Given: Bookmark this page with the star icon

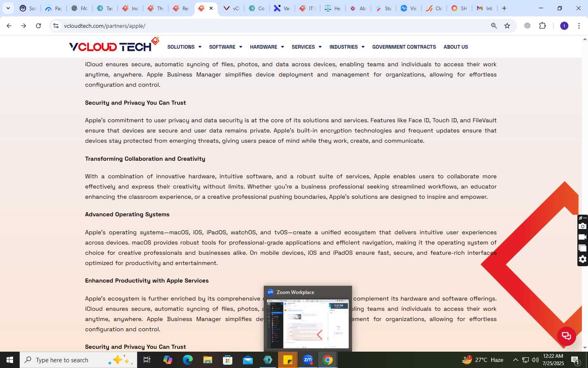Looking at the screenshot, I should tap(507, 26).
